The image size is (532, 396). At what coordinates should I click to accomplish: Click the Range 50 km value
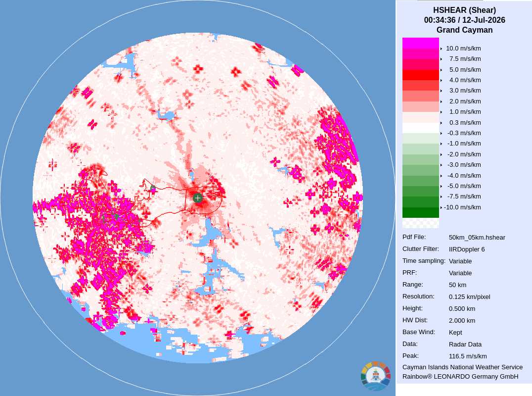(x=457, y=285)
